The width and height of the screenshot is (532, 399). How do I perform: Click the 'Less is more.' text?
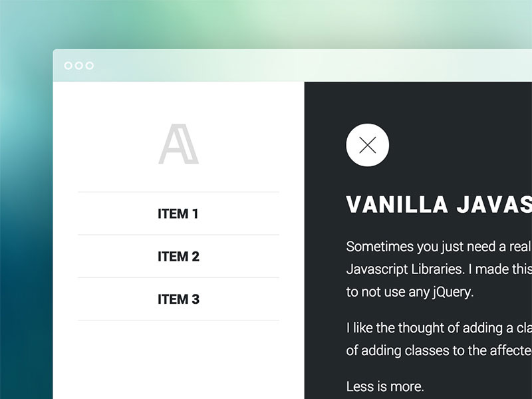(x=385, y=386)
